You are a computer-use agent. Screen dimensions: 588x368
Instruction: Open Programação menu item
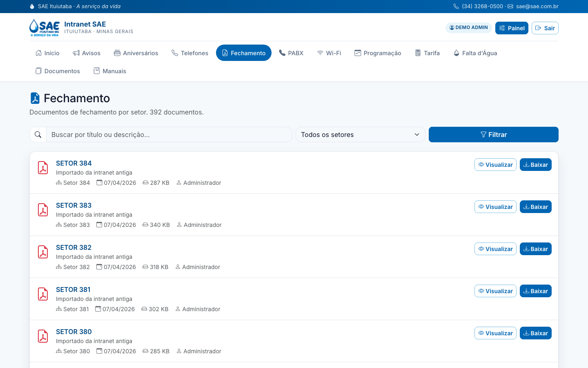tap(378, 53)
